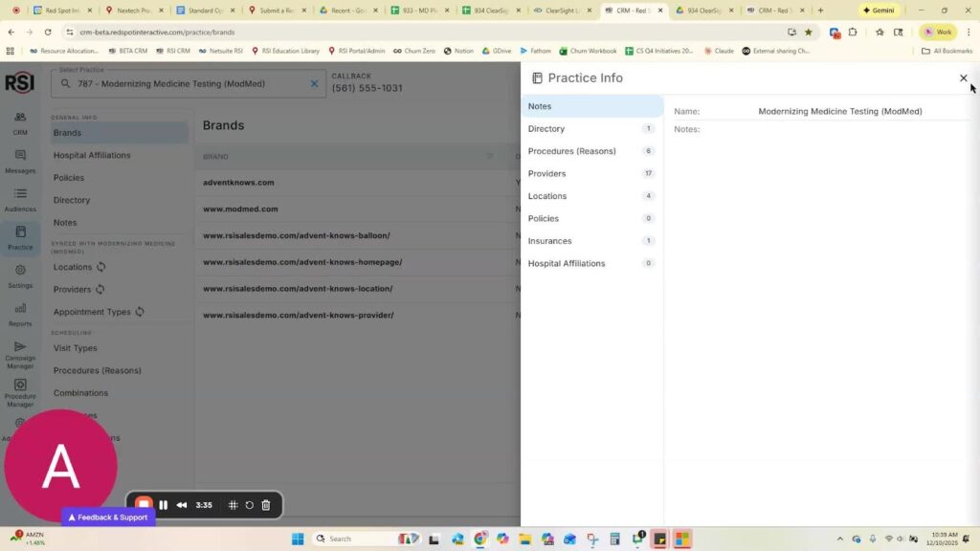Open Audiences list icon in sidebar
Image resolution: width=980 pixels, height=551 pixels.
(20, 195)
